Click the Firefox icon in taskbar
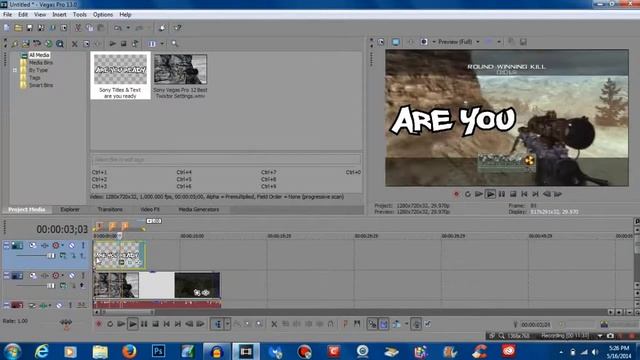640x360 pixels. (129, 351)
